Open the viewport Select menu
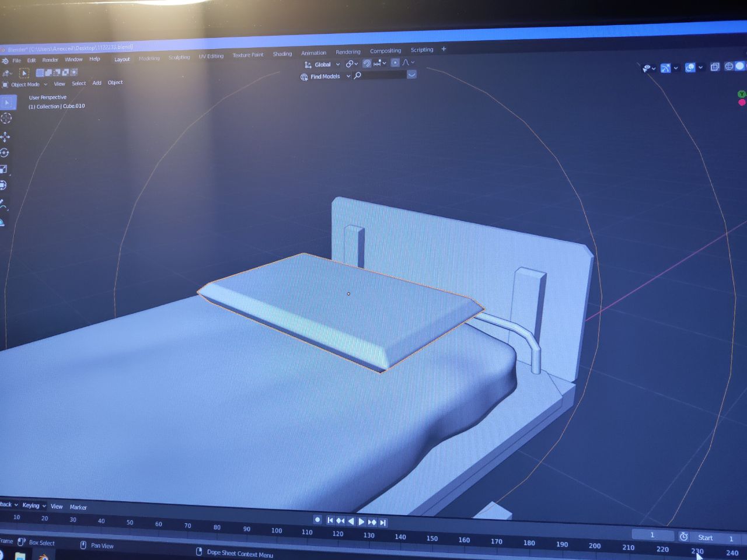747x560 pixels. click(79, 83)
